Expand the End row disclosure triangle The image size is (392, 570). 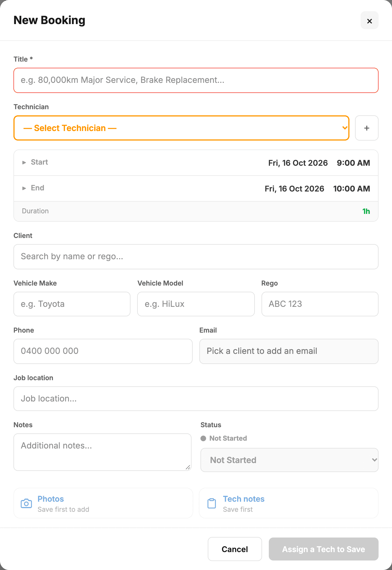(24, 188)
